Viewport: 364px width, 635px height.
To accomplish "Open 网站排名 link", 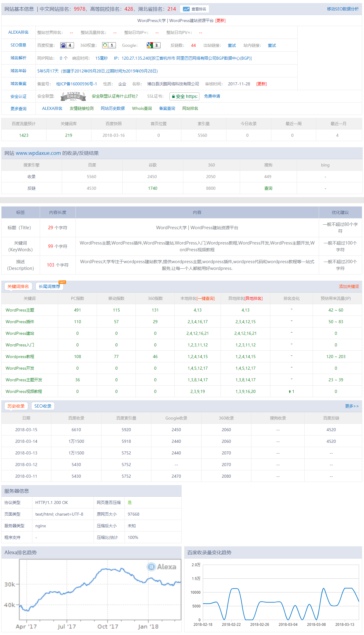I will pyautogui.click(x=190, y=108).
